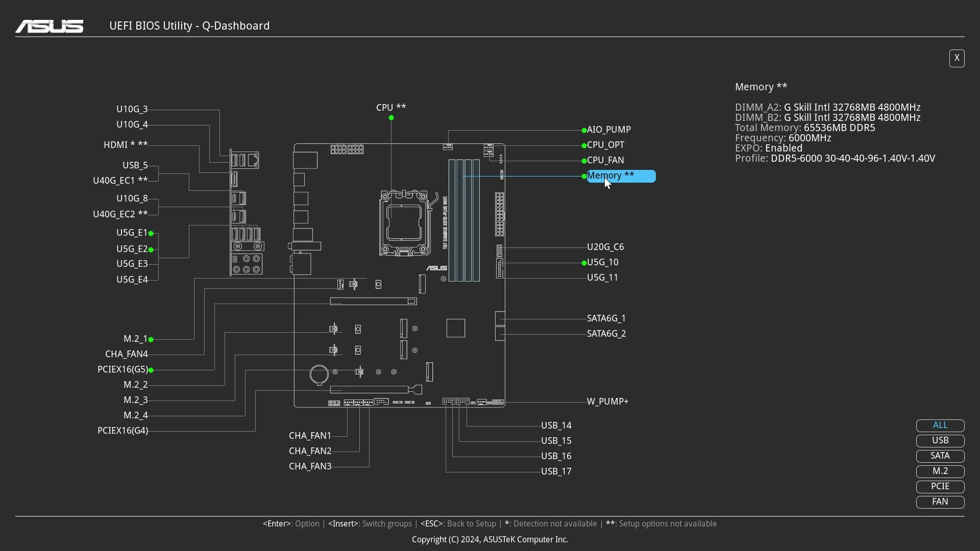Click the ASUS logo in header
The image size is (980, 551).
(x=50, y=26)
